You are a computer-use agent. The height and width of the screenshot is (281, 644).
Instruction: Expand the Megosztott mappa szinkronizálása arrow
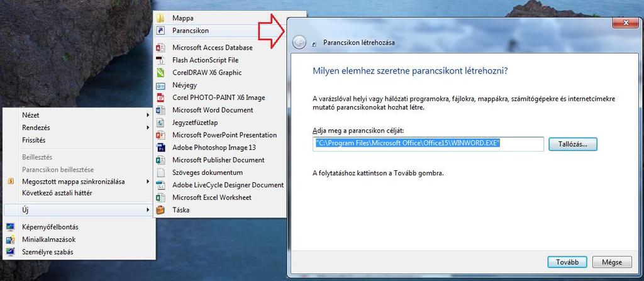point(148,182)
